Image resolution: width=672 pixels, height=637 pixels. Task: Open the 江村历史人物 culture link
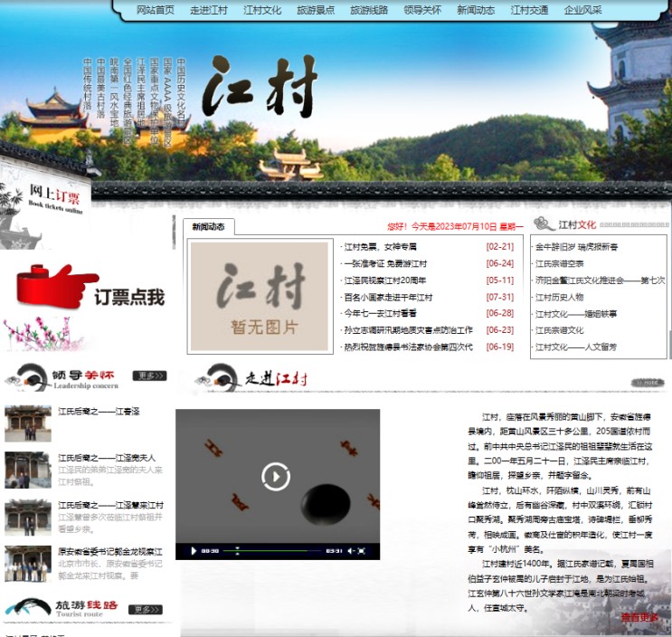pos(559,297)
